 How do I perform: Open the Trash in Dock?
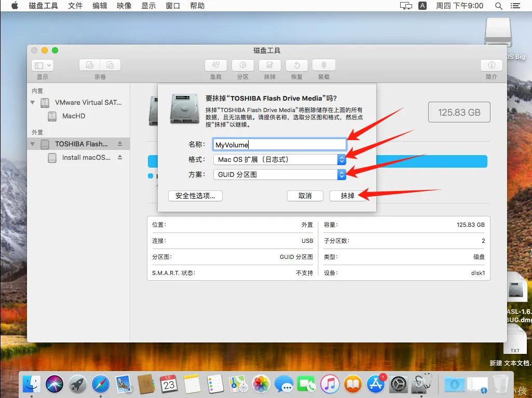coord(501,385)
